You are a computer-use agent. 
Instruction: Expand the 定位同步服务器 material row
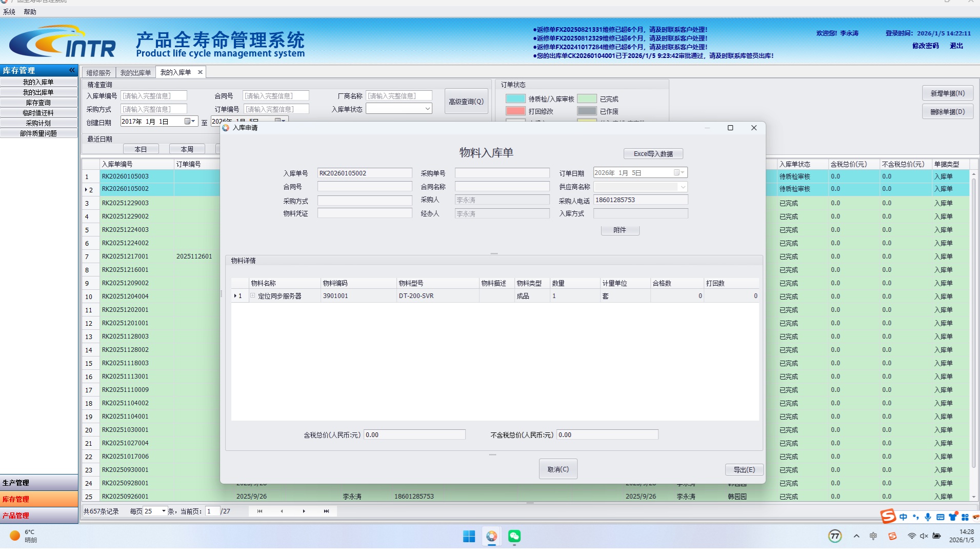253,296
